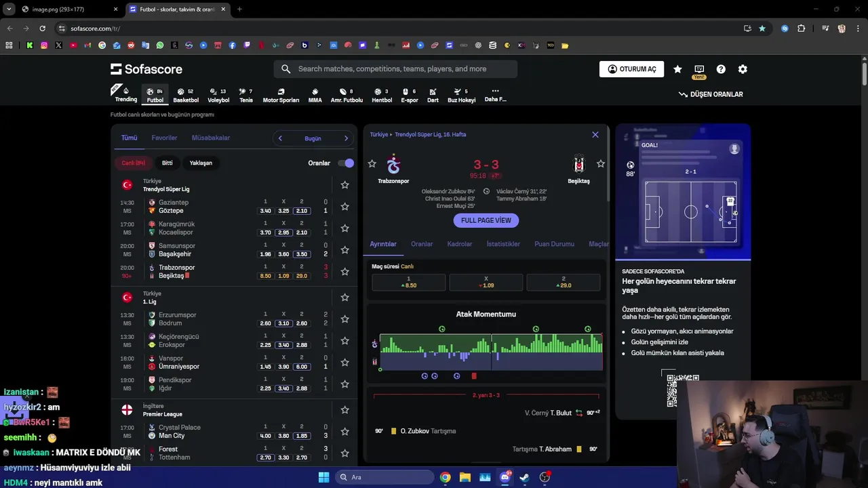
Task: Click the FULL PAGE VIEW button
Action: pyautogui.click(x=486, y=220)
